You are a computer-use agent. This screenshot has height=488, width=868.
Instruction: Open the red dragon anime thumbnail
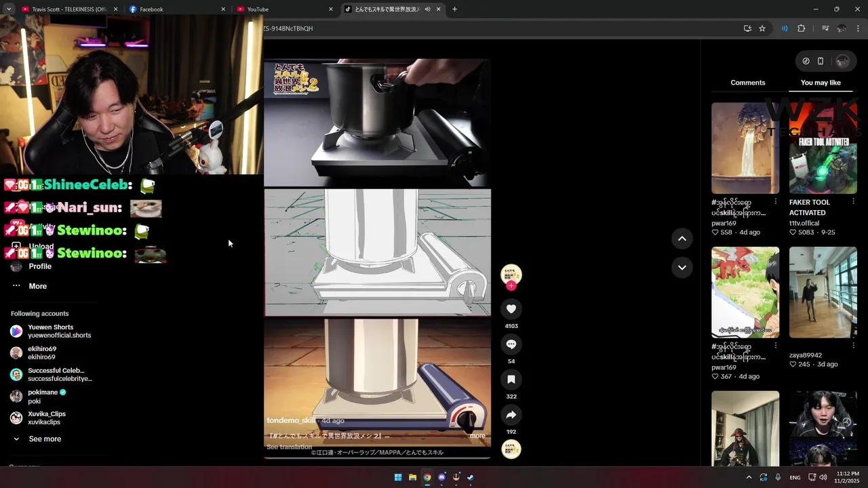(745, 292)
